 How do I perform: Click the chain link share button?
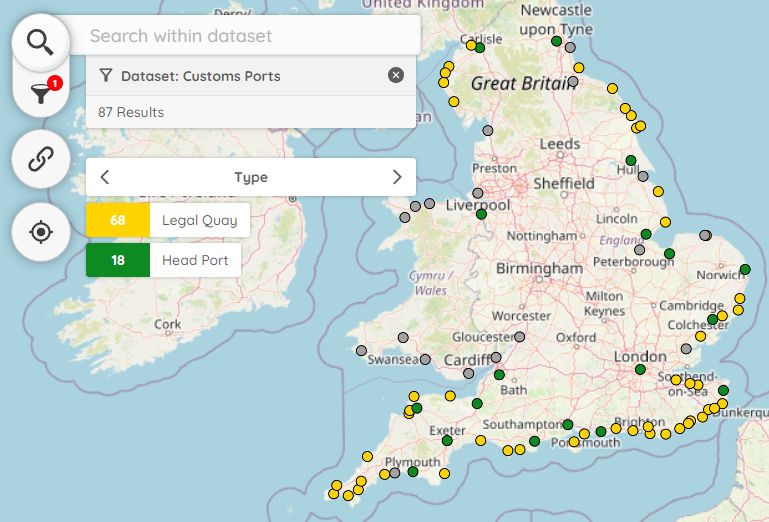point(41,159)
